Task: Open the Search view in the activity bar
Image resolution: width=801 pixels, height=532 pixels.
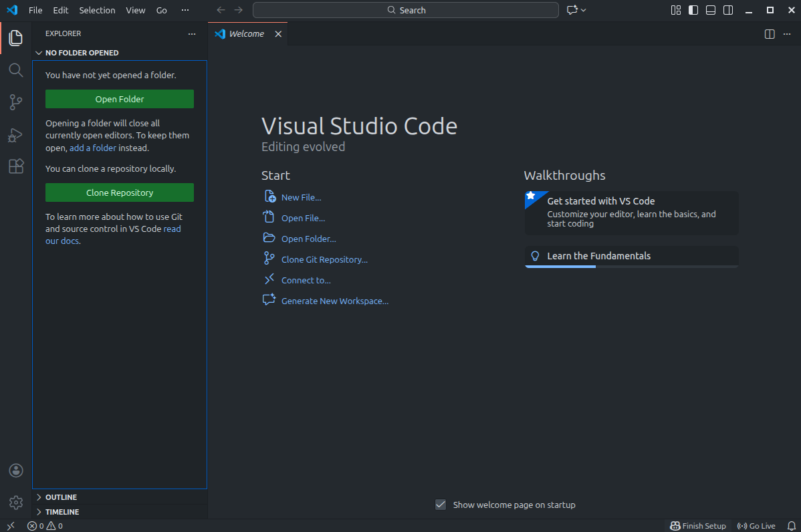Action: 15,70
